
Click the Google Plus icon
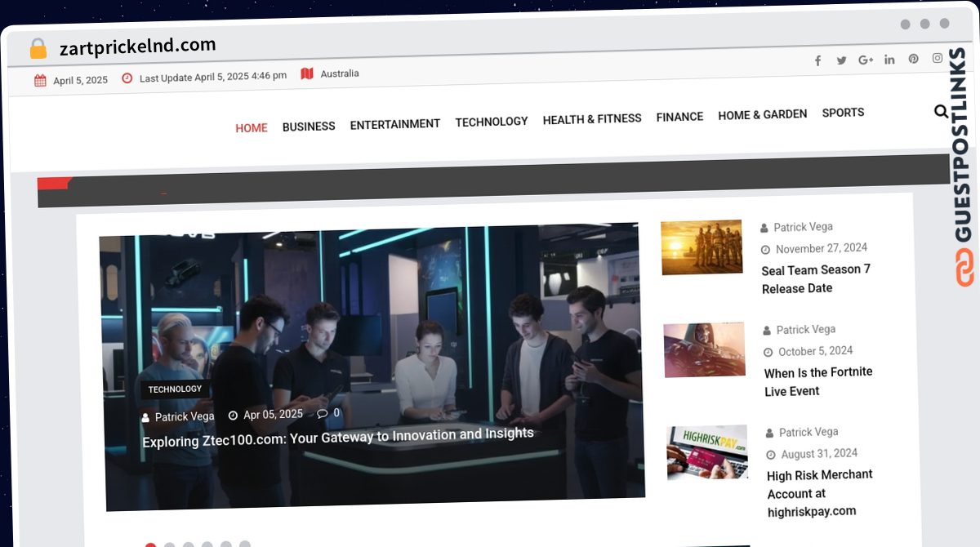[x=866, y=60]
